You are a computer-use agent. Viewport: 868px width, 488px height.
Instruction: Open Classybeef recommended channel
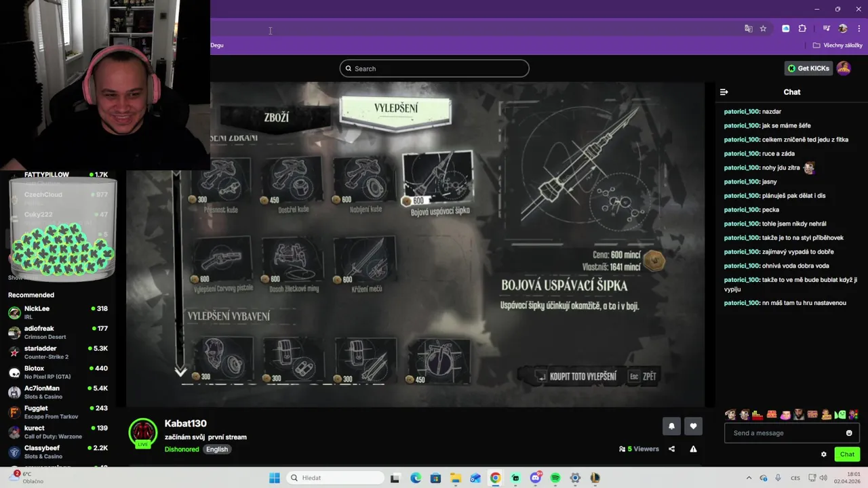click(58, 452)
